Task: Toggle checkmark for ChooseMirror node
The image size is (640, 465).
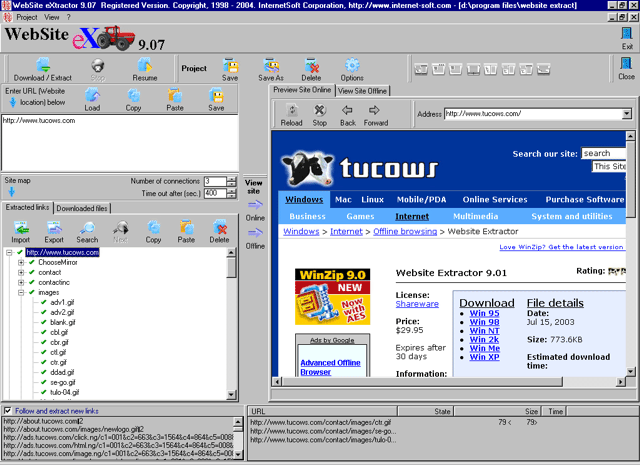Action: 32,262
